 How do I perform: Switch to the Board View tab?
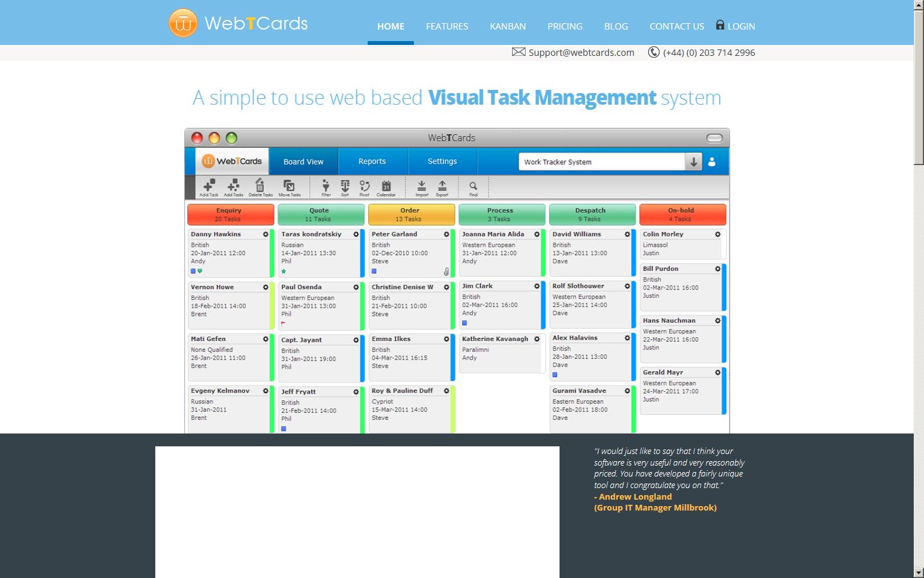pyautogui.click(x=304, y=162)
